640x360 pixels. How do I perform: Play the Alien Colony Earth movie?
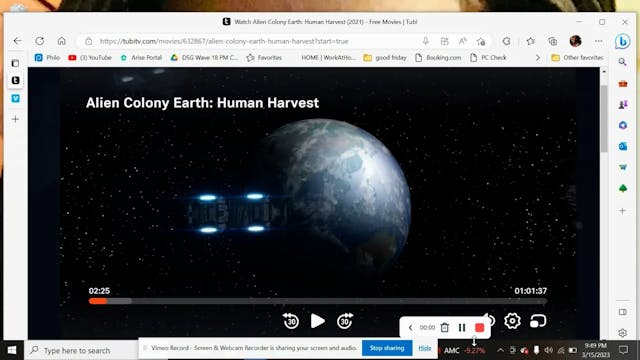pos(318,321)
